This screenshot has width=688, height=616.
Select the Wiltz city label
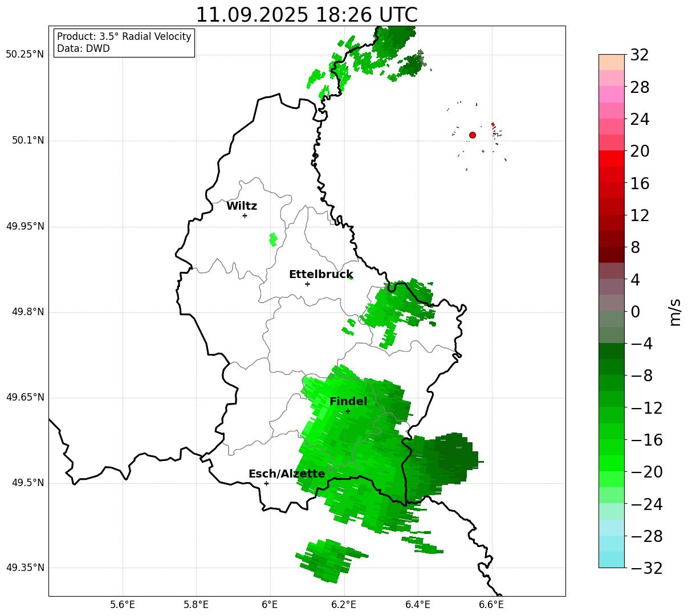(242, 206)
